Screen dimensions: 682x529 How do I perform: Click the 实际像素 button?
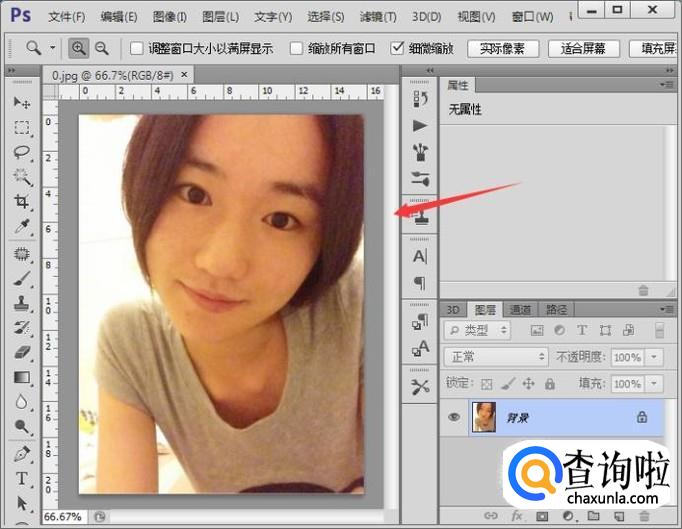(x=503, y=48)
